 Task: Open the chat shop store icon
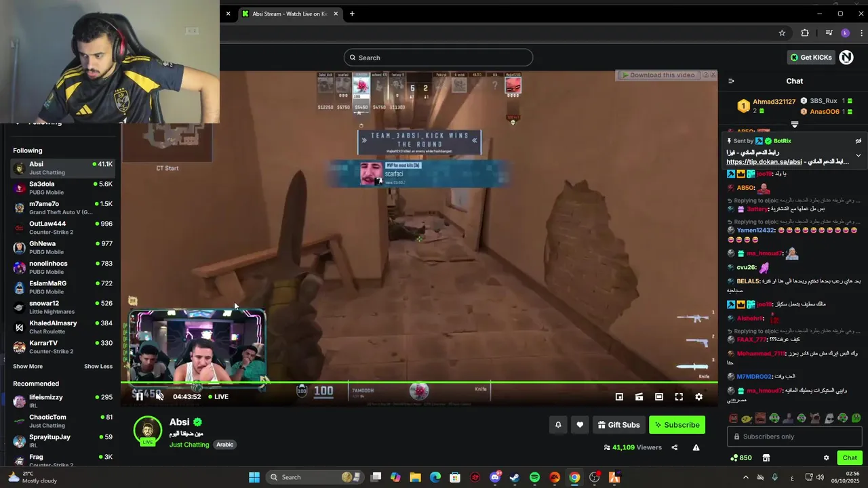(x=766, y=457)
